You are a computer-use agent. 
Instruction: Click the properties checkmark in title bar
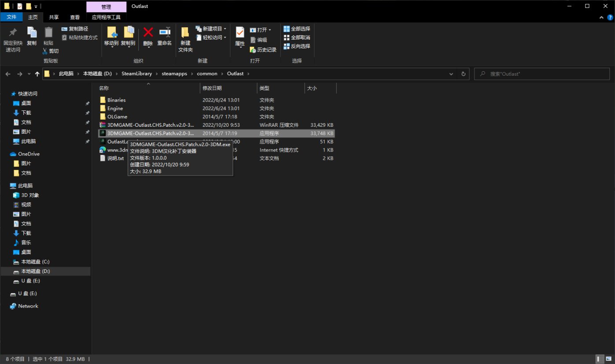click(20, 6)
